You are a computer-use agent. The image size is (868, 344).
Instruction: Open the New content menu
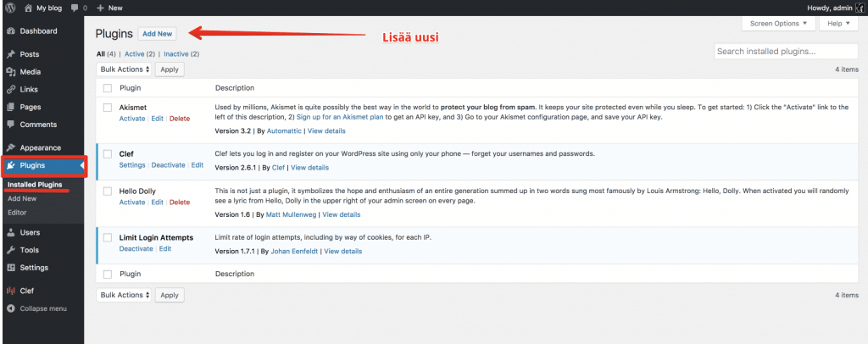pos(109,8)
